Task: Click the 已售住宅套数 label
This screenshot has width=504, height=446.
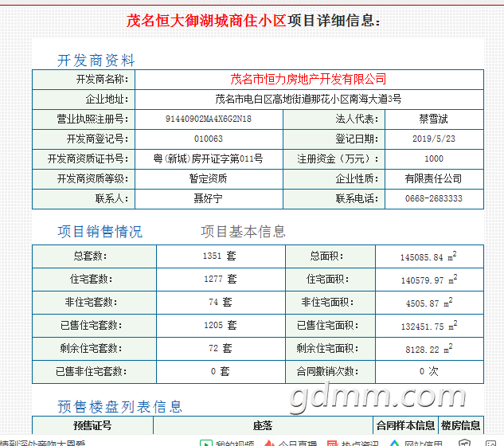Action: 92,326
